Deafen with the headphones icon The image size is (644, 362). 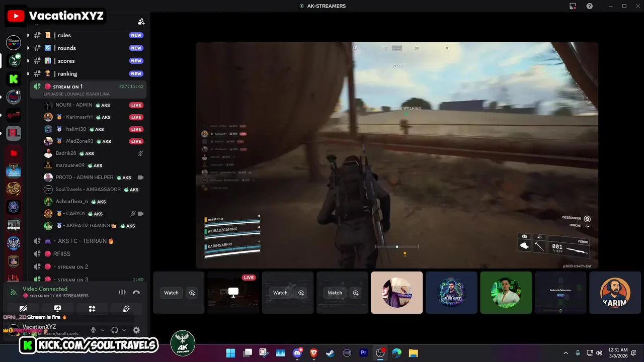tap(115, 330)
